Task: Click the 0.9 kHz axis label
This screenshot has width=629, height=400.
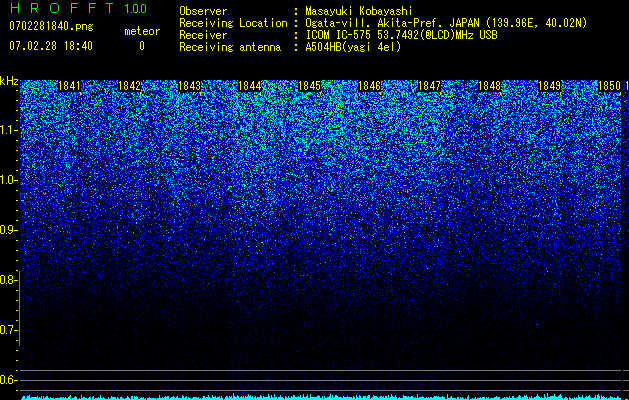Action: pyautogui.click(x=7, y=230)
